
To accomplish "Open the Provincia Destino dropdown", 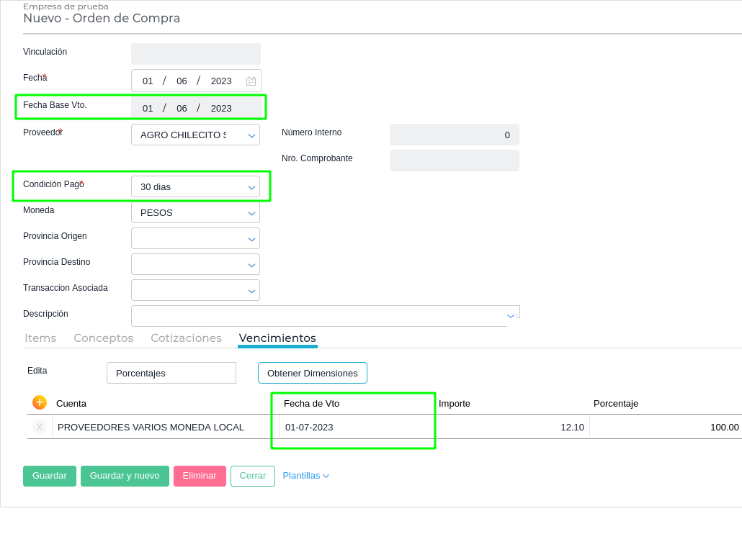I will tap(251, 264).
